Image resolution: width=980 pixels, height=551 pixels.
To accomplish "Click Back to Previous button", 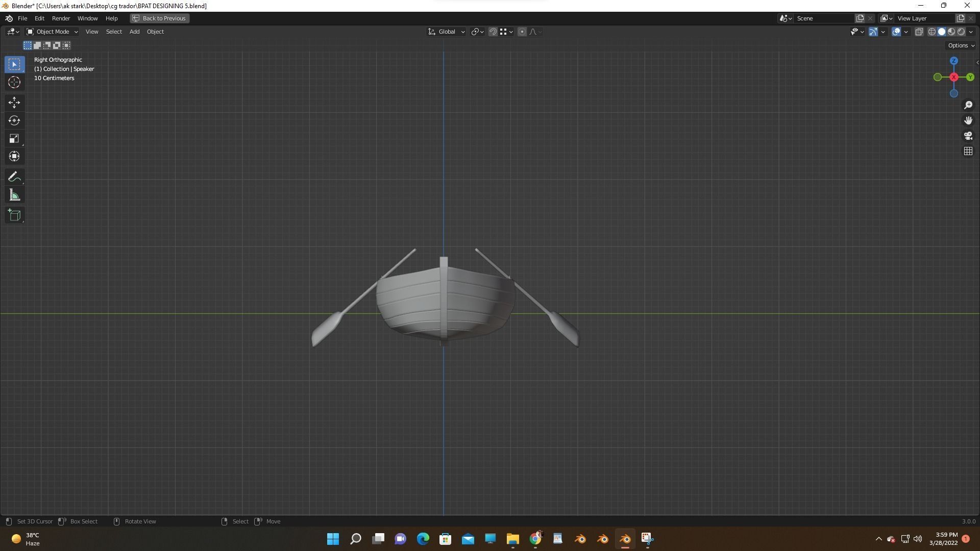I will pyautogui.click(x=159, y=18).
